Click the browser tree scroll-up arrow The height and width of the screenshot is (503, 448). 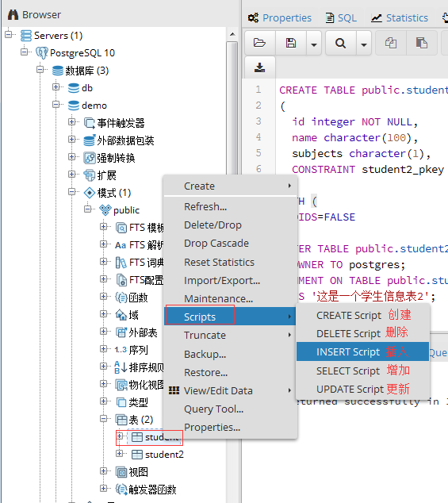pos(232,34)
